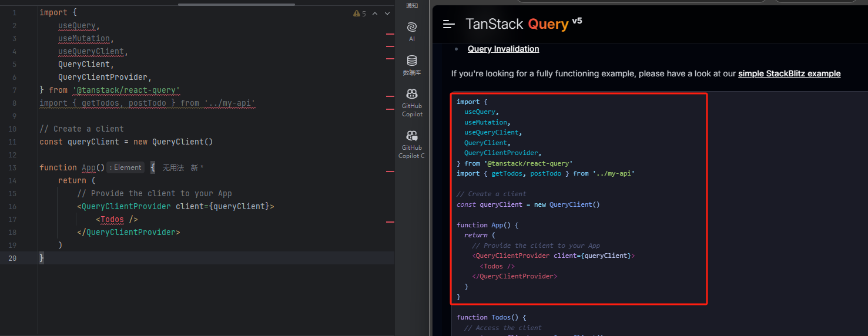The height and width of the screenshot is (336, 868).
Task: Click the '../my-api' string in the IDE editor
Action: coord(230,103)
